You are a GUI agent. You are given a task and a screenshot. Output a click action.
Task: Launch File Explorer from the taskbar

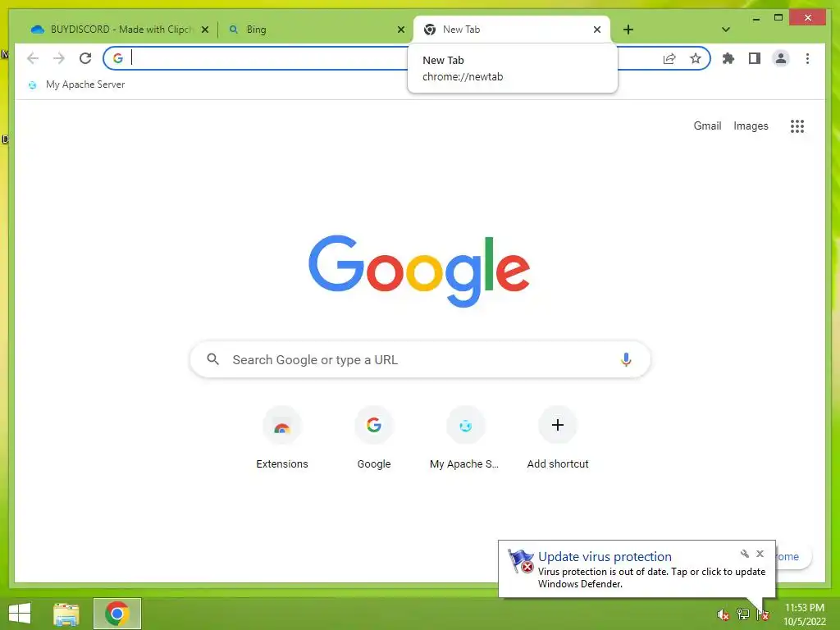[x=66, y=614]
